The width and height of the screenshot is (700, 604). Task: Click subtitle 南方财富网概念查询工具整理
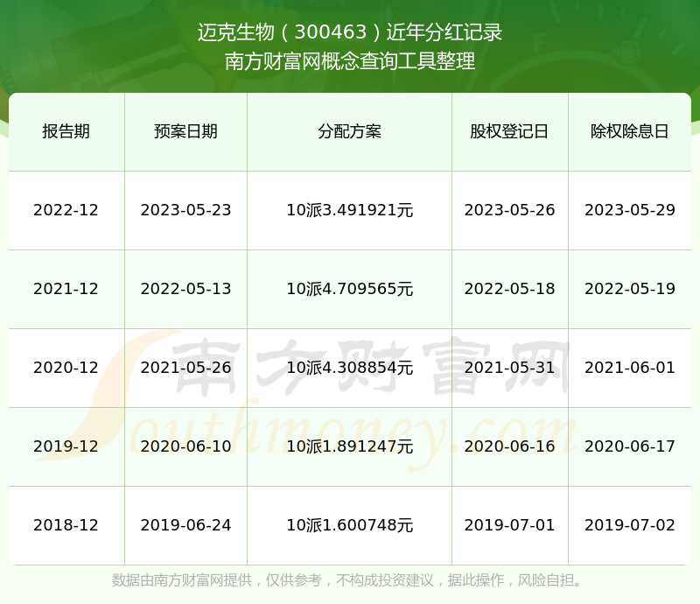point(350,61)
